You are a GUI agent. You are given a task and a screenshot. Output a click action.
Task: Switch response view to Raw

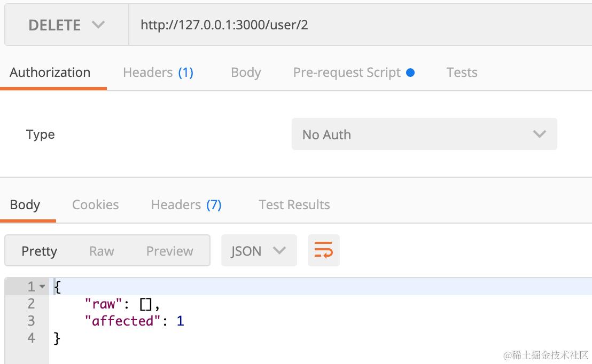coord(102,251)
